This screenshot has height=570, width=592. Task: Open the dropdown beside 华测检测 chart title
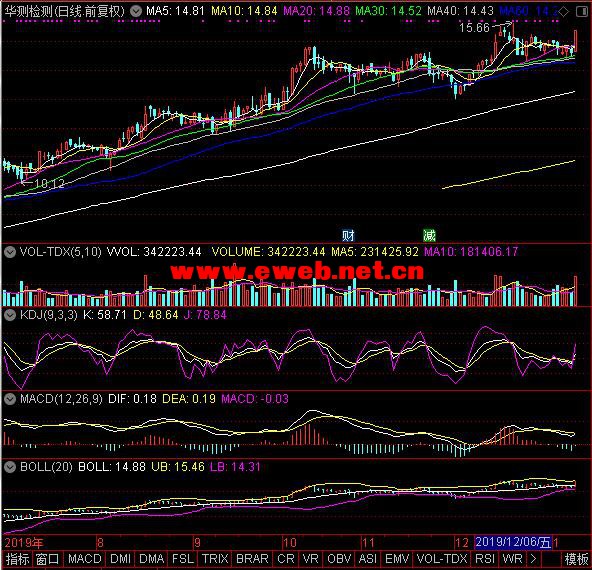136,11
